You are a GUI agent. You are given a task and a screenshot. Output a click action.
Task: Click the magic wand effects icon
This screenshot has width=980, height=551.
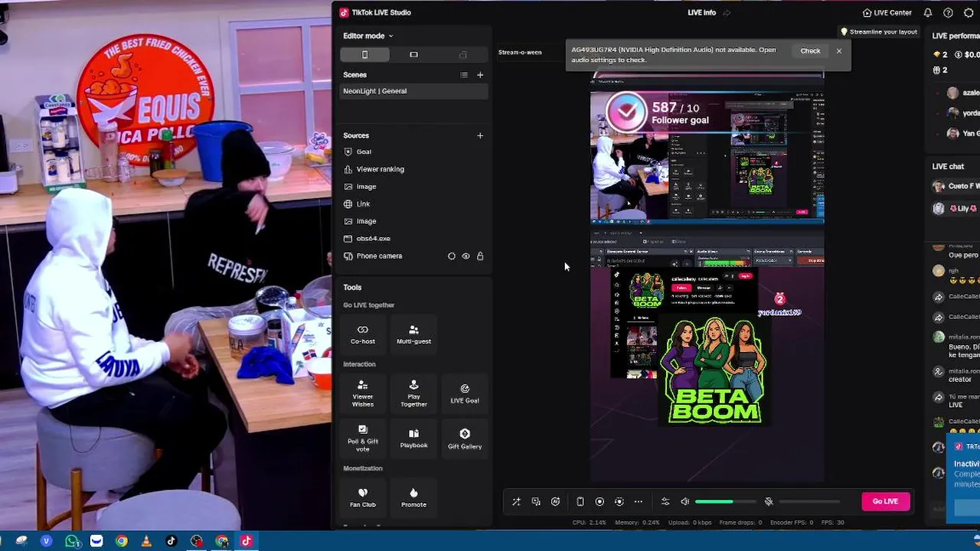coord(516,502)
